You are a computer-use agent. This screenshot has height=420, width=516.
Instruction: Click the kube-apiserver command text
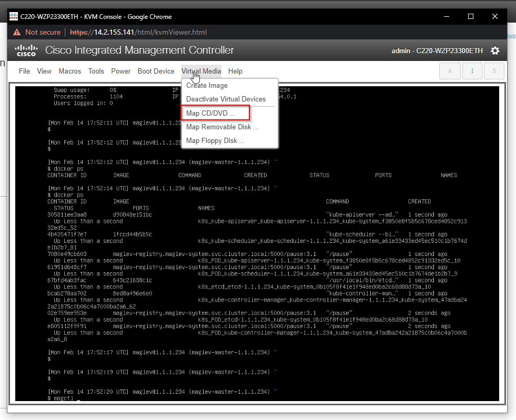362,214
